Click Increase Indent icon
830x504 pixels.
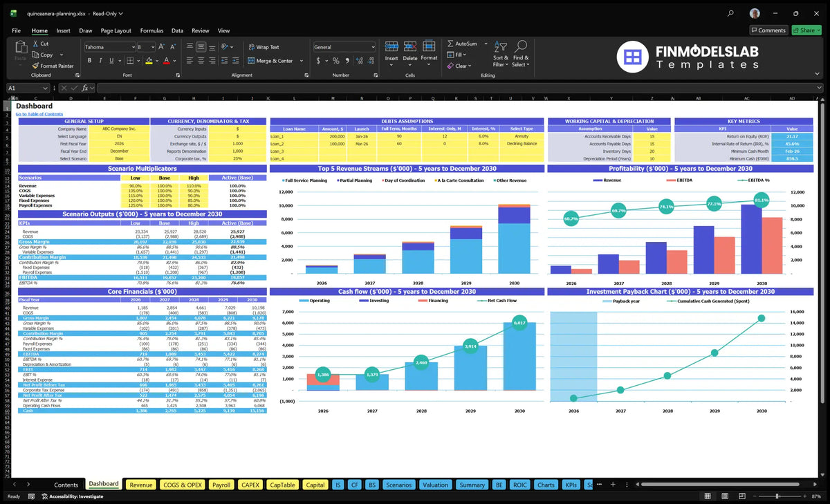tap(237, 61)
